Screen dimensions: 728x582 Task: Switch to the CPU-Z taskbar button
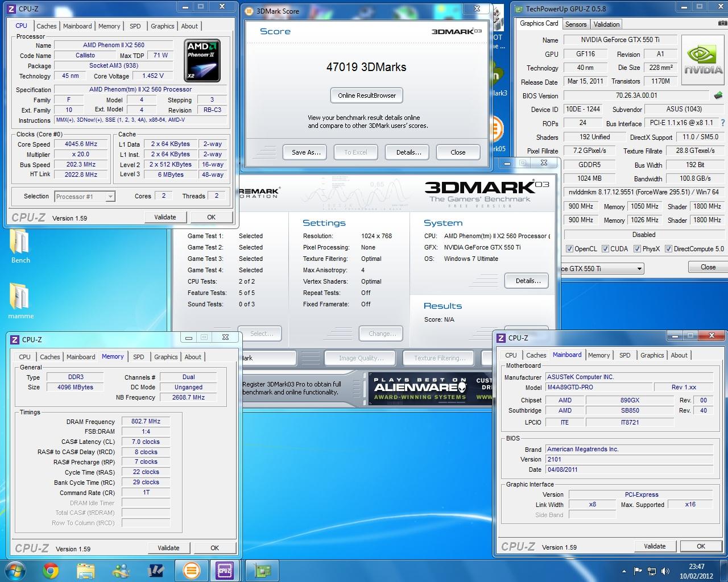(225, 570)
